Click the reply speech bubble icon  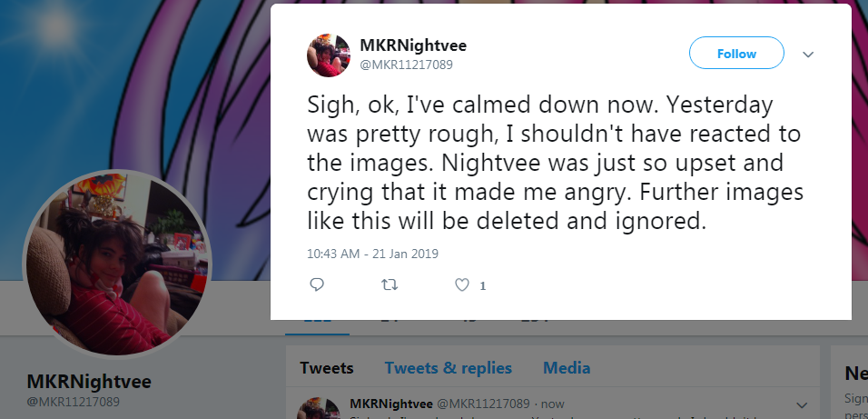point(317,284)
